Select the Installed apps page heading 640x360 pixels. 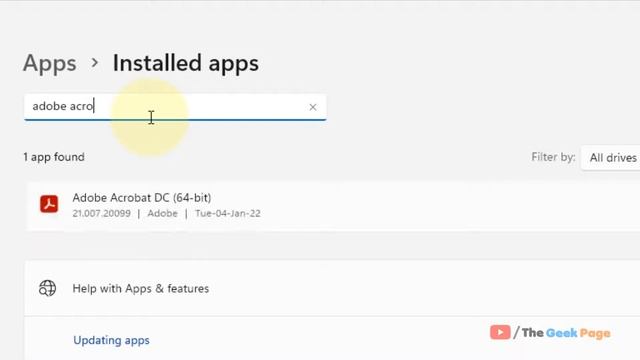coord(186,63)
